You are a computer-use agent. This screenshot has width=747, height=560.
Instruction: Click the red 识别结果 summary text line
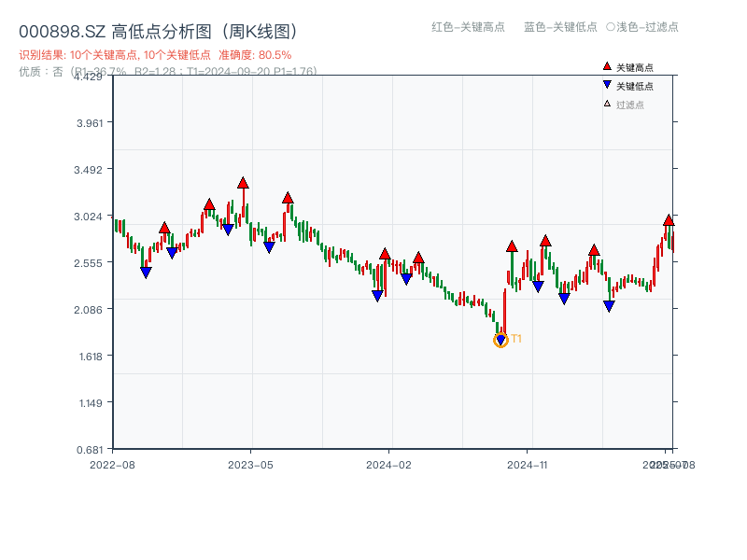[x=155, y=55]
